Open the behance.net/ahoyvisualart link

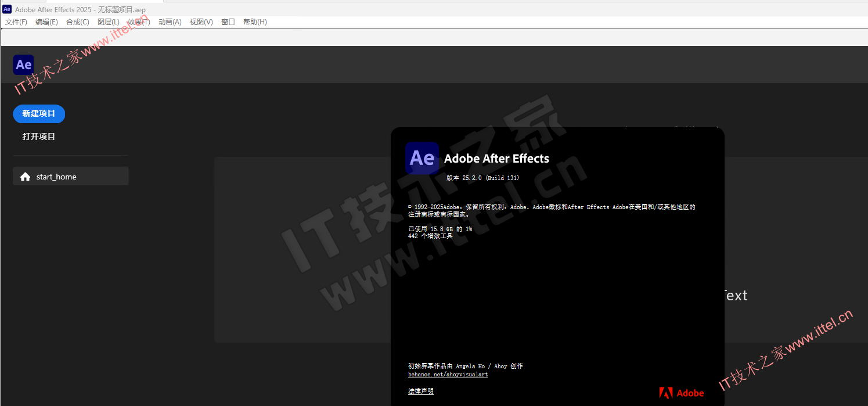click(x=448, y=375)
